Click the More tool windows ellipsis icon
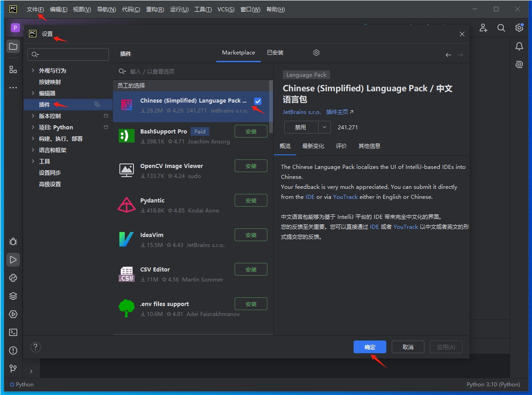Viewport: 532px width, 395px height. point(13,88)
